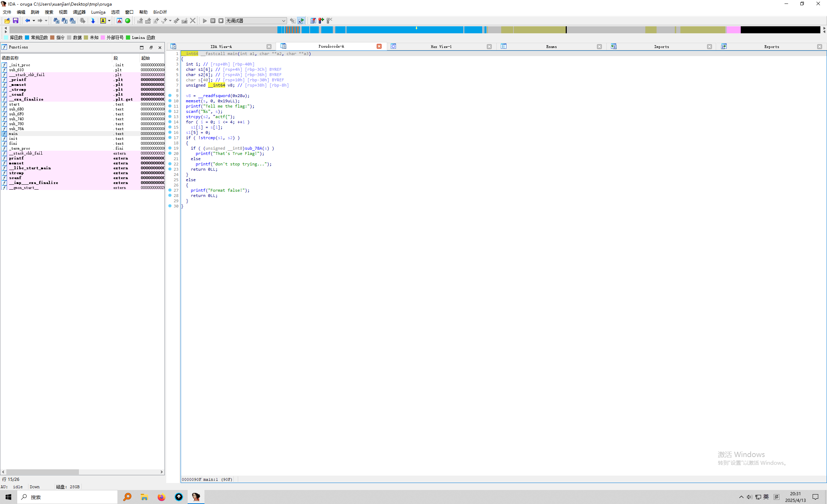Expand the jump back history dropdown arrow

tap(34, 21)
